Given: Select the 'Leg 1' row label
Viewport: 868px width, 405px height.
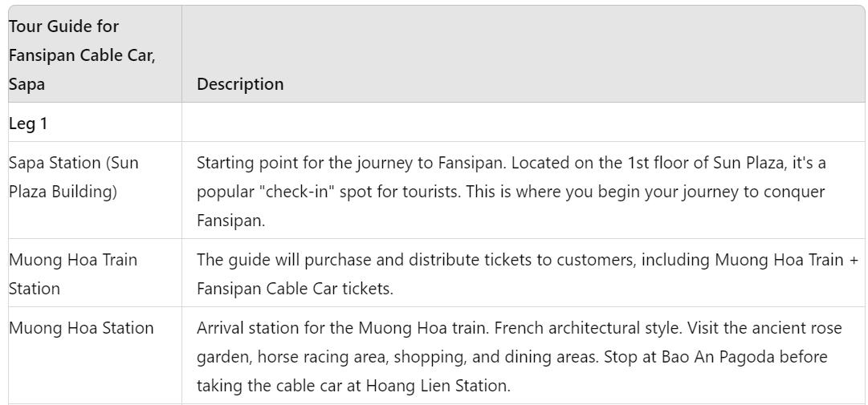Looking at the screenshot, I should click(28, 124).
